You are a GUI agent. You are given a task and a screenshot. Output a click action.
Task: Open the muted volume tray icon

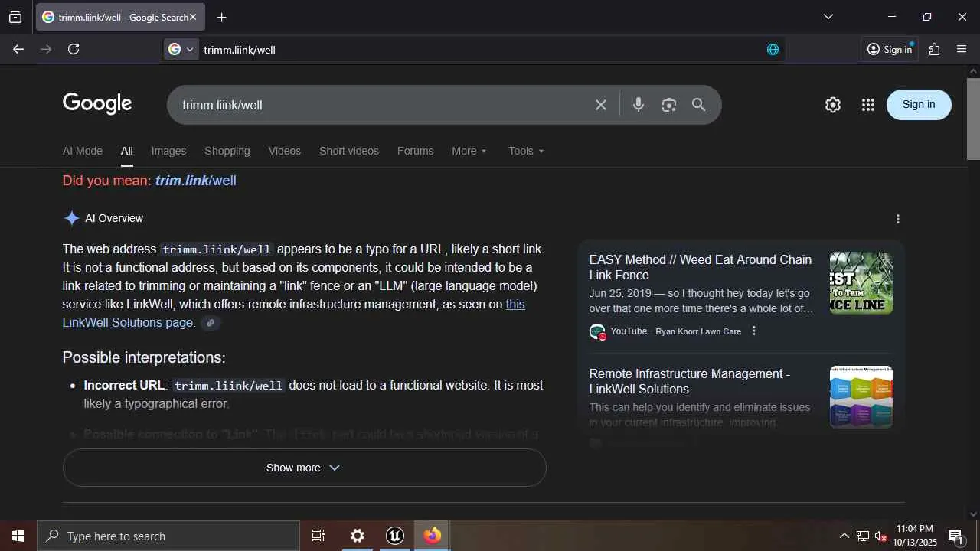(880, 536)
